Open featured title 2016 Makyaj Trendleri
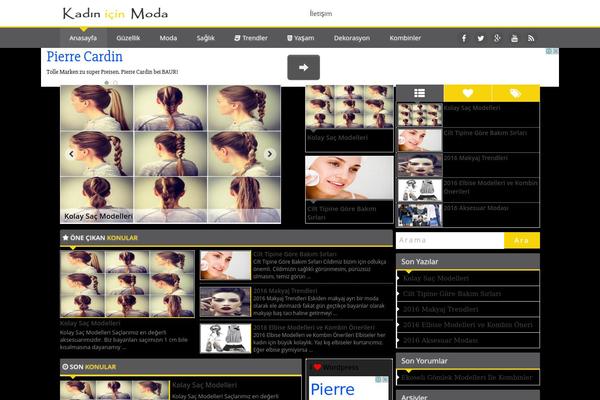The width and height of the screenshot is (600, 400). click(285, 291)
